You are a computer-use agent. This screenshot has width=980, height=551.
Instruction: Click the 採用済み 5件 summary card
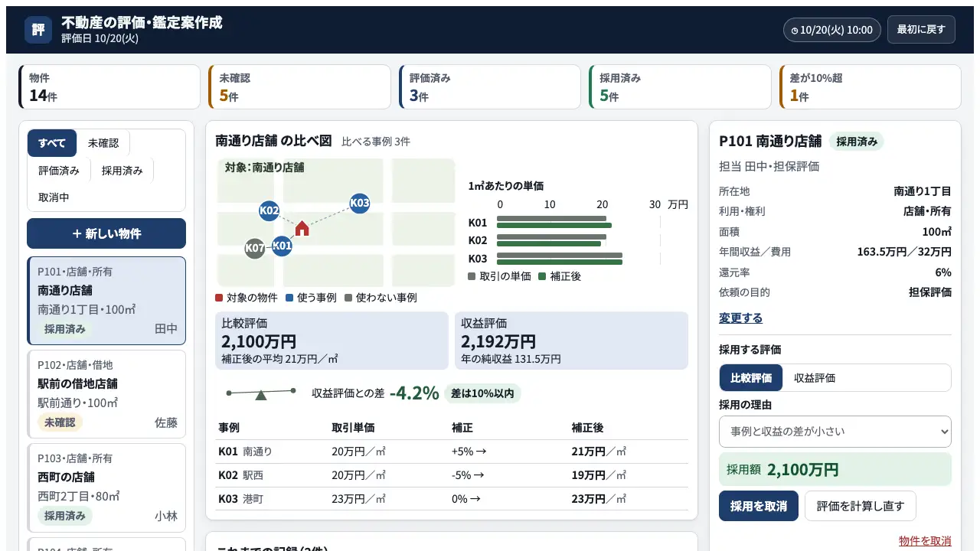point(679,87)
